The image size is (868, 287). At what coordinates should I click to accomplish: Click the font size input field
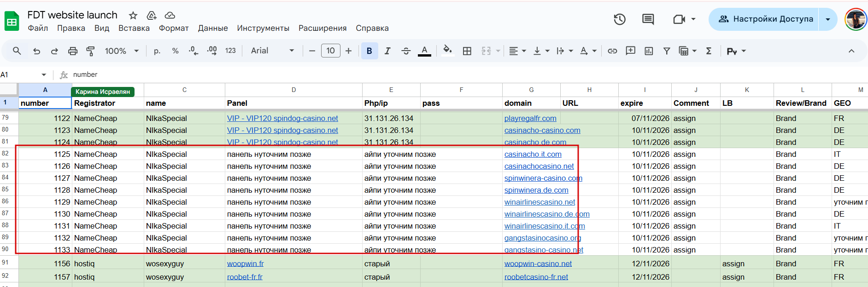330,51
